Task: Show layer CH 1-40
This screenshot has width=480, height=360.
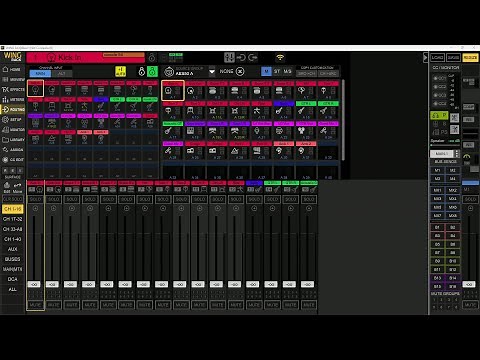Action: (x=13, y=239)
